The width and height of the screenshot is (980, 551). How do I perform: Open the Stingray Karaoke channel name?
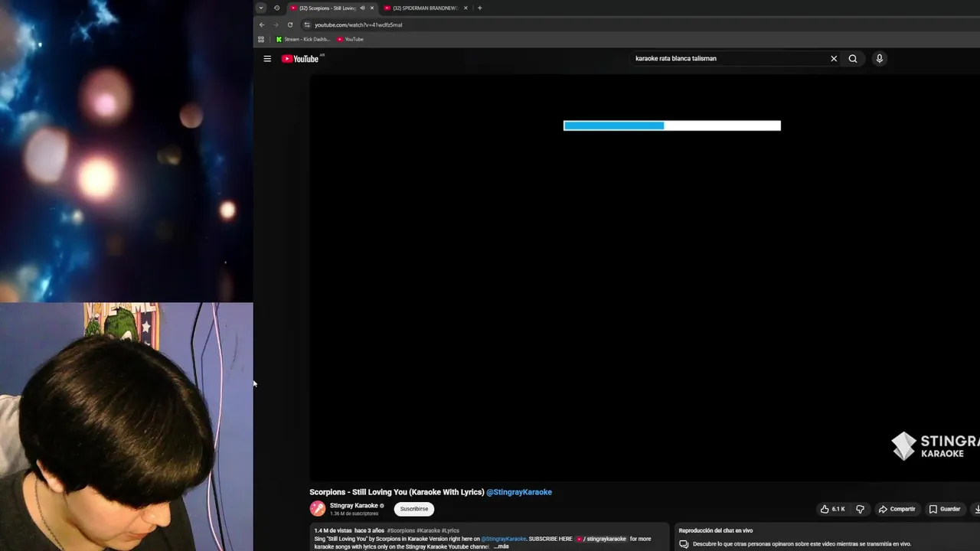click(x=354, y=506)
